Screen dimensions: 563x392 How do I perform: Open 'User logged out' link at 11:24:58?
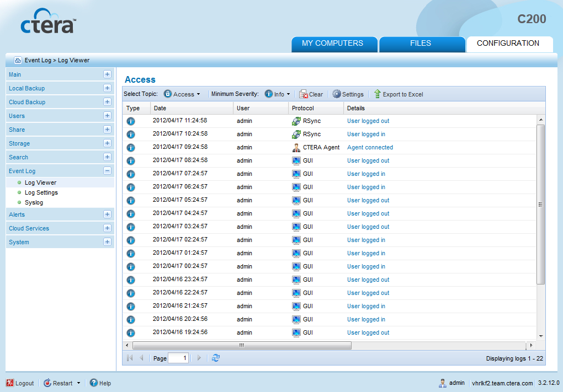pyautogui.click(x=368, y=121)
